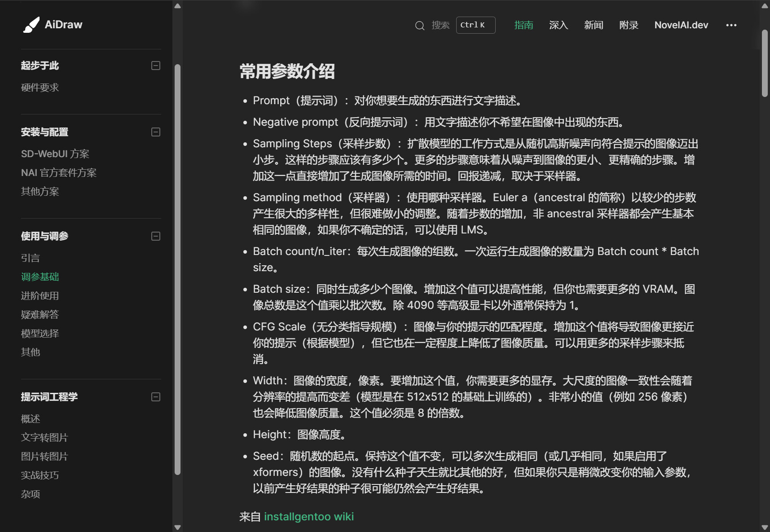Follow the installgentoo wiki link
Screen dimensions: 770x532
pyautogui.click(x=309, y=517)
